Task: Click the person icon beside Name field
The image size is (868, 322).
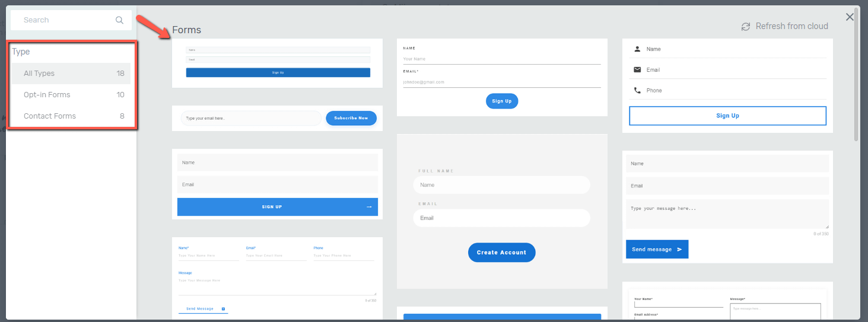Action: click(637, 49)
